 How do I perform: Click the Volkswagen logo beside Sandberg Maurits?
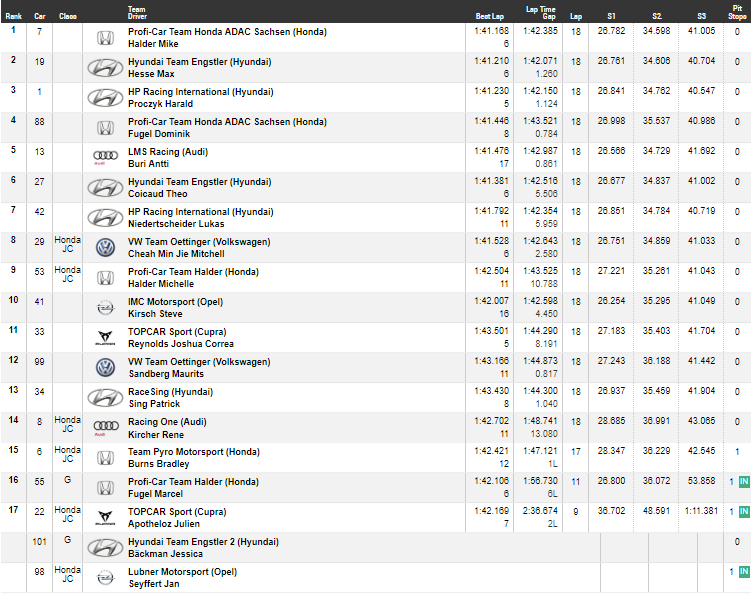pos(105,368)
